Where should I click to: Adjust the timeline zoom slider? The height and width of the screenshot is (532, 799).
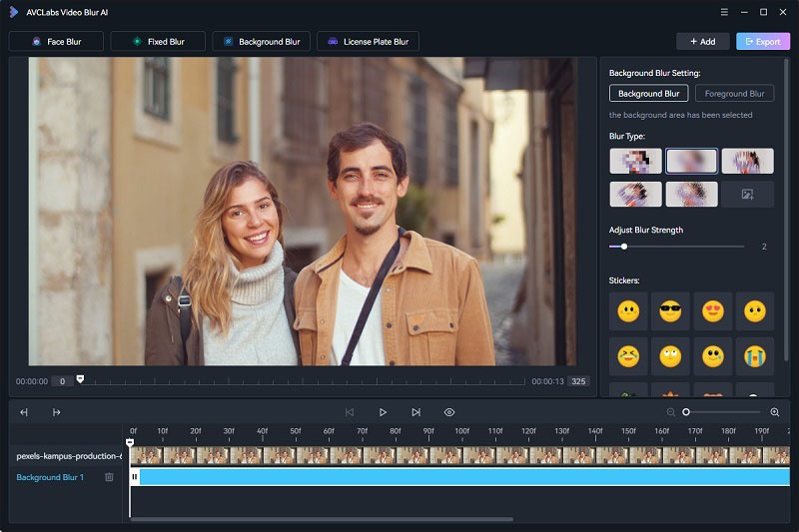(722, 412)
